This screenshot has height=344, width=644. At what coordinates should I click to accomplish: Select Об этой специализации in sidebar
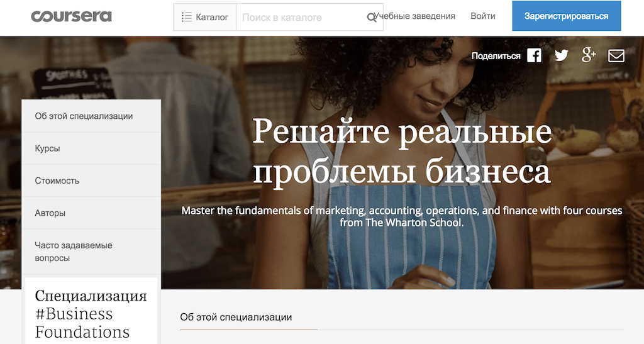click(x=91, y=116)
